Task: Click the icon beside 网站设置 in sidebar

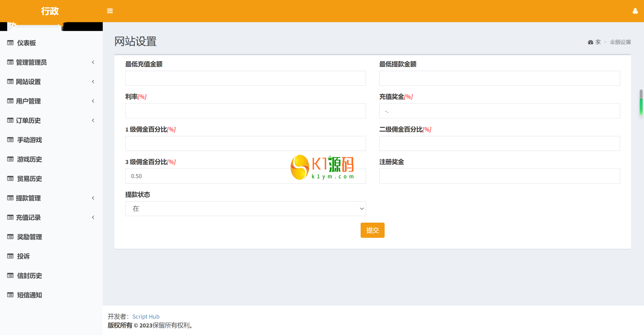Action: [10, 82]
